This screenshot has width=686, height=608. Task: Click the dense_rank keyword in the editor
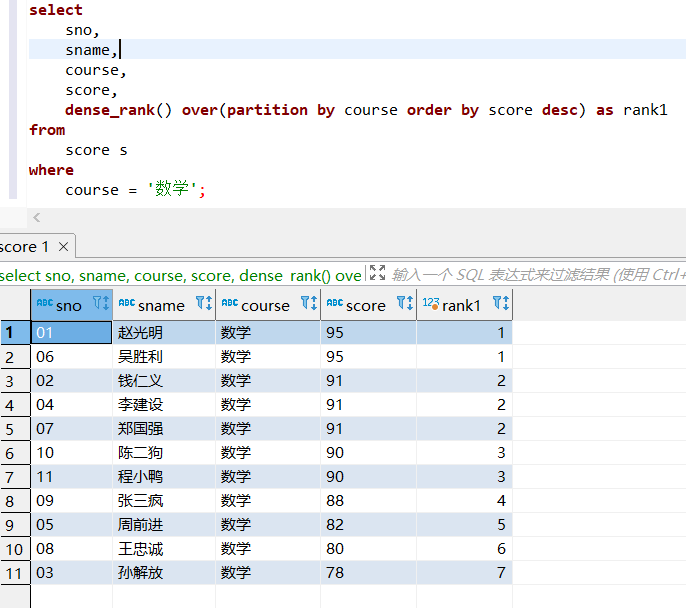pos(110,110)
